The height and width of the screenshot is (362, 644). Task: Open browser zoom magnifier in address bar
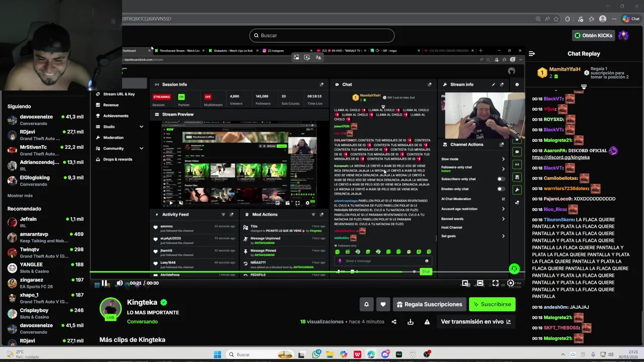pos(538,19)
